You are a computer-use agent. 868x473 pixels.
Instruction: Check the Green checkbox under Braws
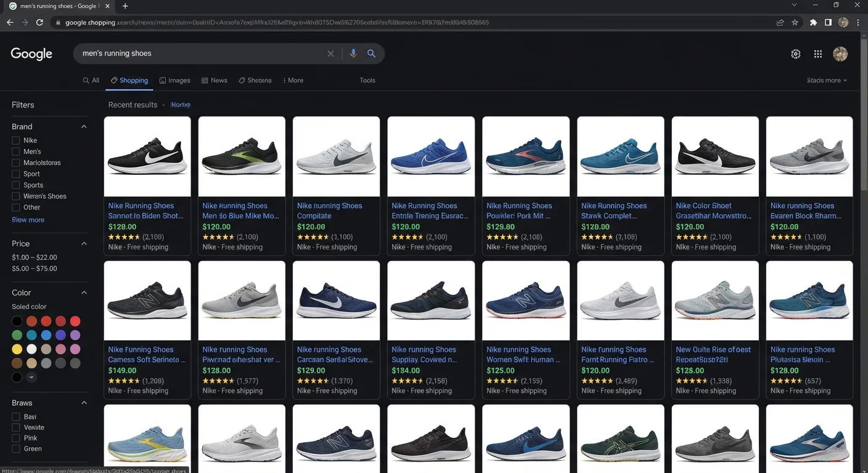16,448
